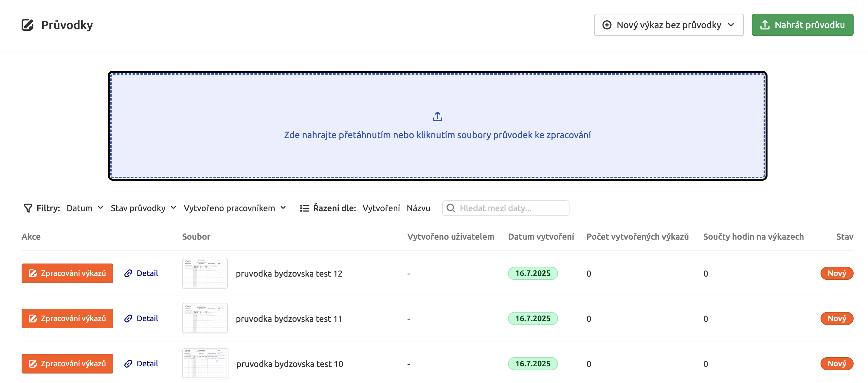Select Vytvoření as the sorting option
Image resolution: width=868 pixels, height=383 pixels.
point(381,208)
